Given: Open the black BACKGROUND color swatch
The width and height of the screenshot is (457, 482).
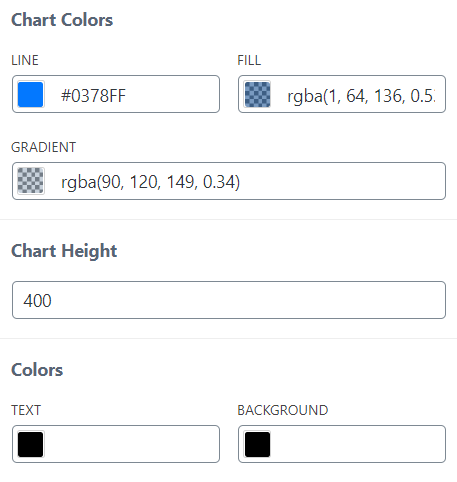Looking at the screenshot, I should pyautogui.click(x=257, y=444).
